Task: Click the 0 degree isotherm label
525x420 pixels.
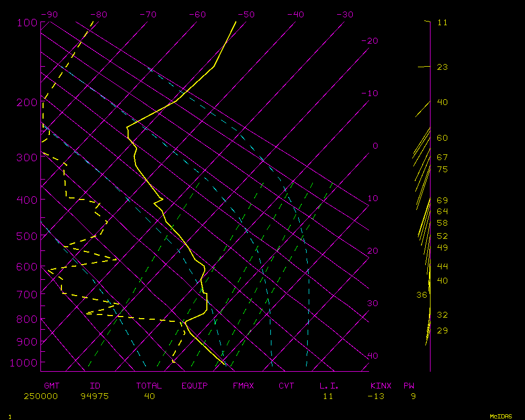Action: click(x=375, y=146)
